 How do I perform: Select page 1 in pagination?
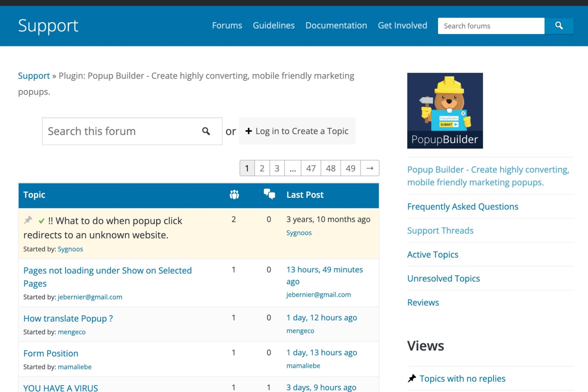pyautogui.click(x=247, y=168)
